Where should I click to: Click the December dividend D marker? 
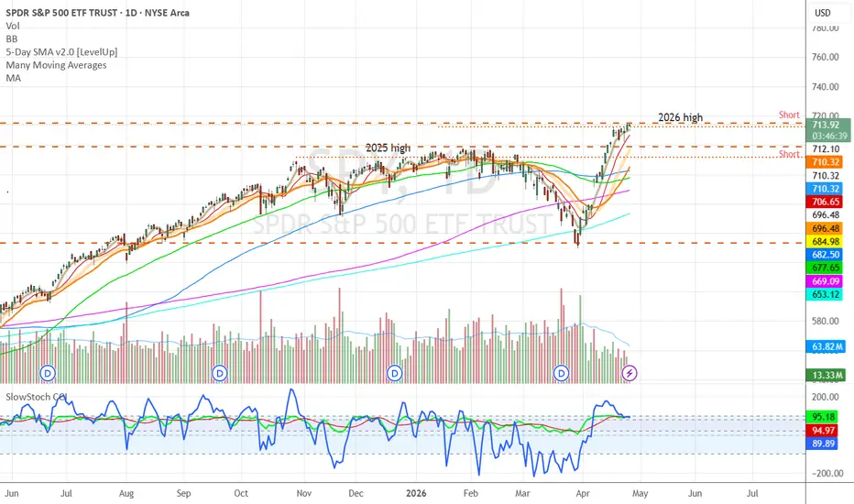[394, 373]
